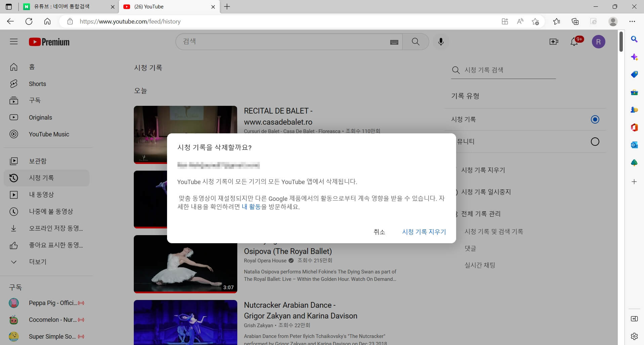The height and width of the screenshot is (345, 644).
Task: Select the 시청 기록 radio button
Action: 595,119
